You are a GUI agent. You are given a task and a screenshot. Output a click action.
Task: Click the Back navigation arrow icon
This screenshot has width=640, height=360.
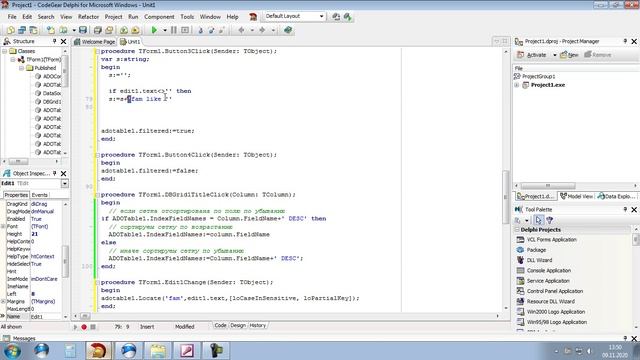(242, 30)
